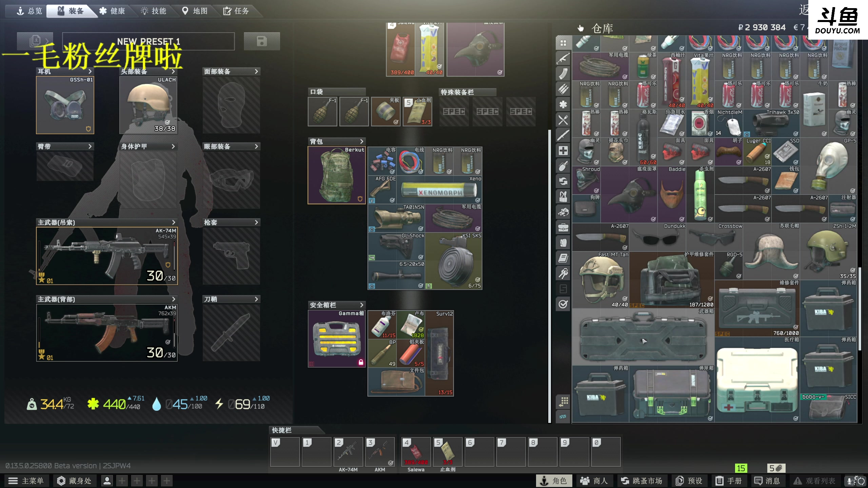The height and width of the screenshot is (488, 868).
Task: Expand the 主武器(吊索) slot arrow
Action: point(174,222)
